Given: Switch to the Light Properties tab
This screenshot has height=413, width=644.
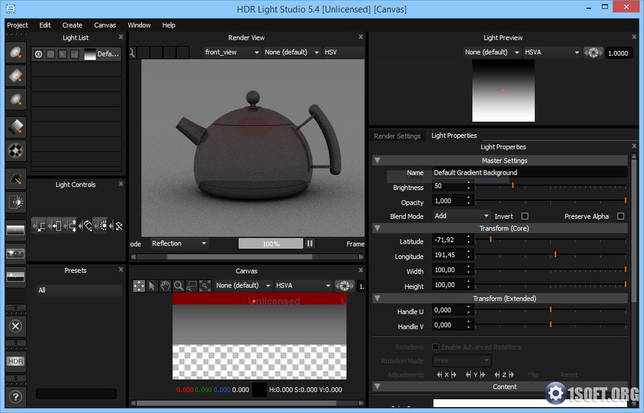Looking at the screenshot, I should [454, 135].
